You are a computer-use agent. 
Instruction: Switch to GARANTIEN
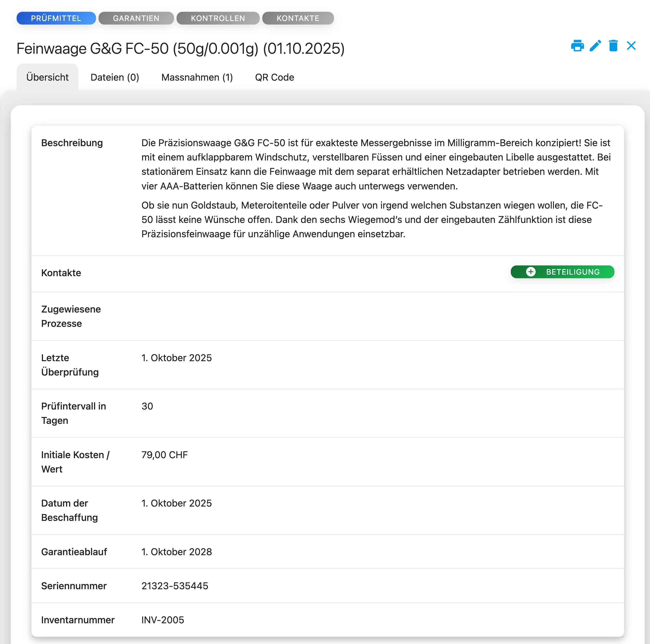pos(136,18)
